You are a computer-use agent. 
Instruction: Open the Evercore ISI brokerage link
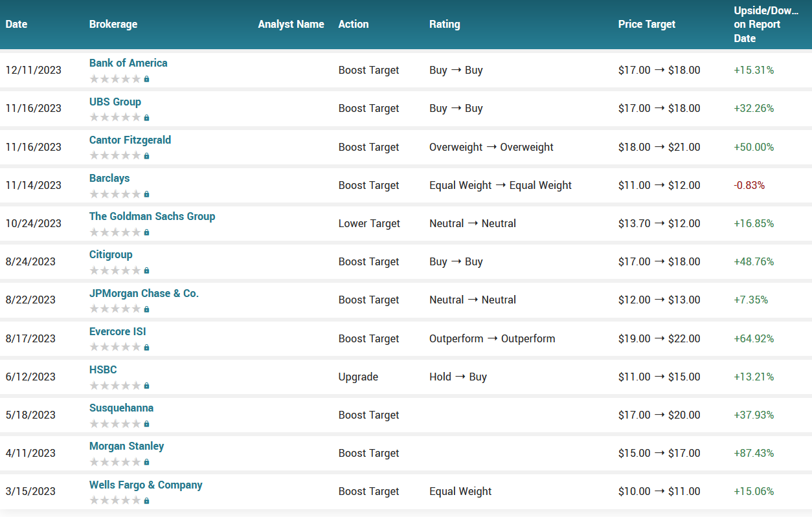pos(118,331)
